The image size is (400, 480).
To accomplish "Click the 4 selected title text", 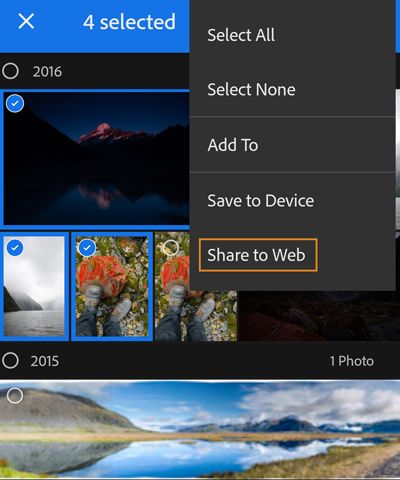I will [x=129, y=22].
